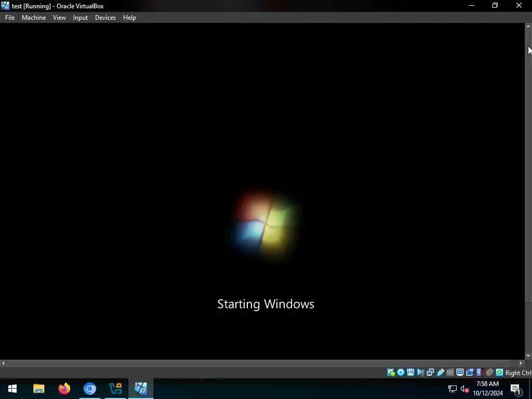Close the VirtualBox VM window
Screen dimensions: 532x399
click(519, 5)
